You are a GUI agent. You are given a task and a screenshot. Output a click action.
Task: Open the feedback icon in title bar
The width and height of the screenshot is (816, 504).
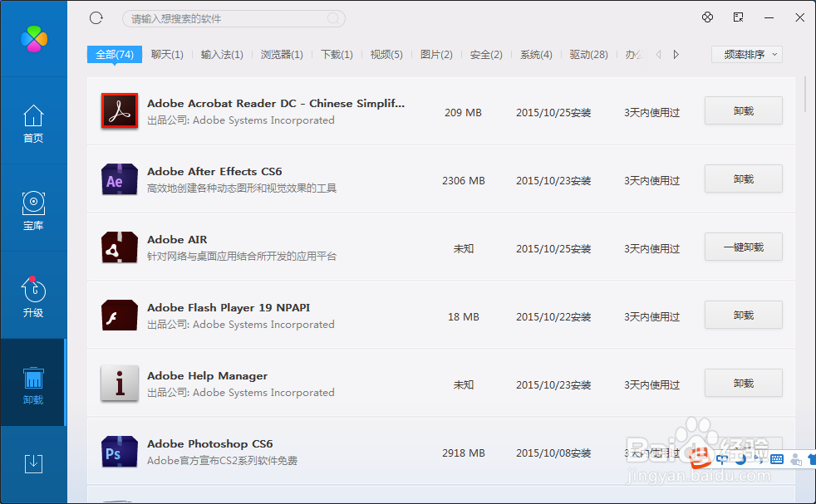click(x=739, y=17)
